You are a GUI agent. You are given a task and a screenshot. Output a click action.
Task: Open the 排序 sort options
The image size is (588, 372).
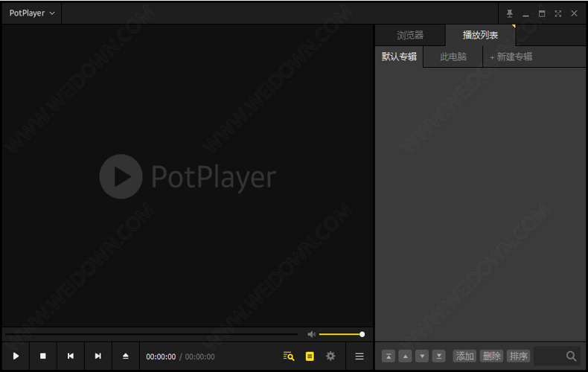coord(518,356)
